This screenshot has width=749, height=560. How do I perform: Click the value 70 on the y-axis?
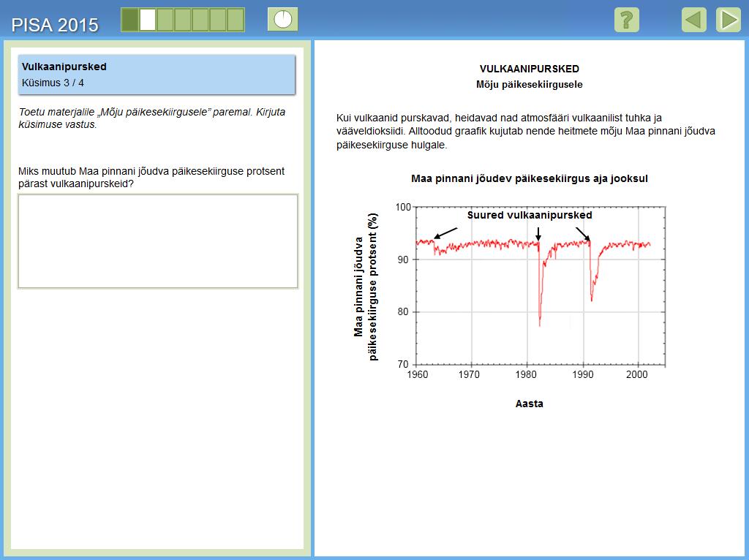[403, 364]
